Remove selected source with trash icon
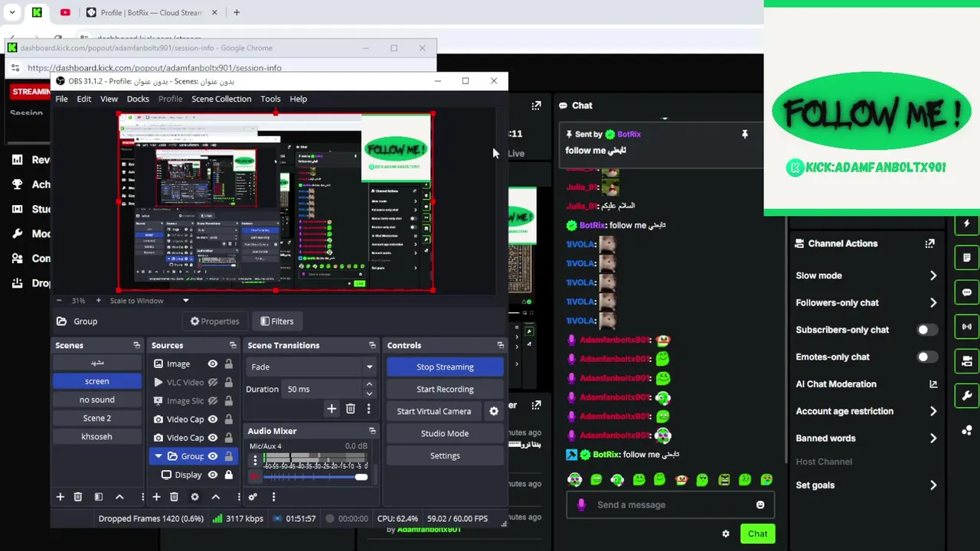980x551 pixels. click(x=174, y=497)
